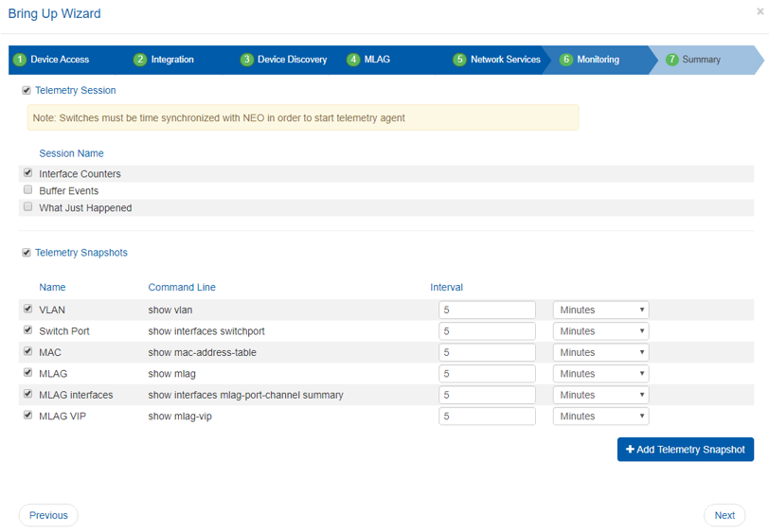Enable the Buffer Events session checkbox
769x532 pixels.
coord(27,190)
